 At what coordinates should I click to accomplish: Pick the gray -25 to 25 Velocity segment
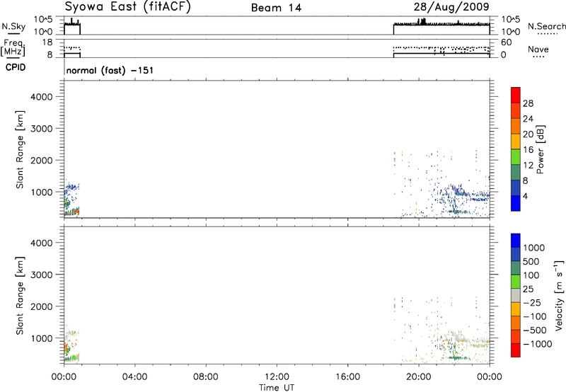(516, 295)
